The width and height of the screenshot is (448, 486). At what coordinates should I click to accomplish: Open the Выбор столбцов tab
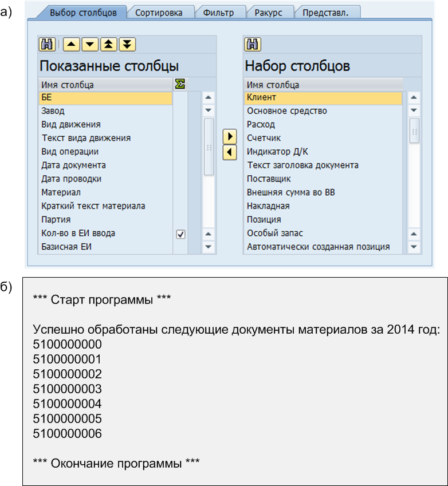pos(83,13)
